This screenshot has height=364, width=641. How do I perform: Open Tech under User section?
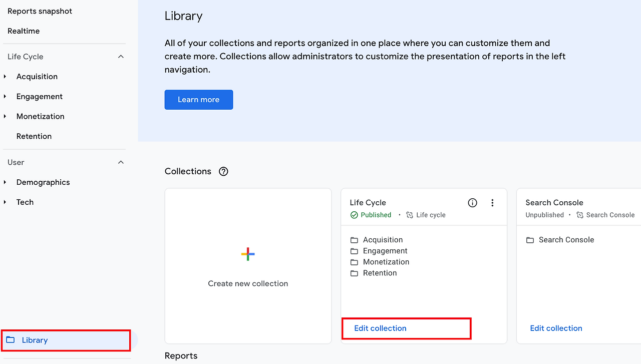[x=25, y=202]
